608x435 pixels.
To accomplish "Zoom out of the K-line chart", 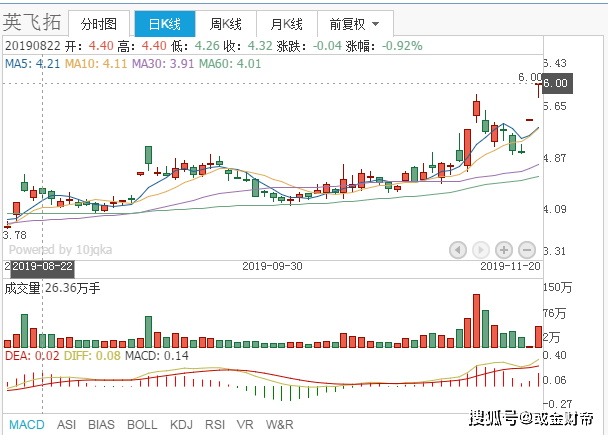I will coord(526,249).
